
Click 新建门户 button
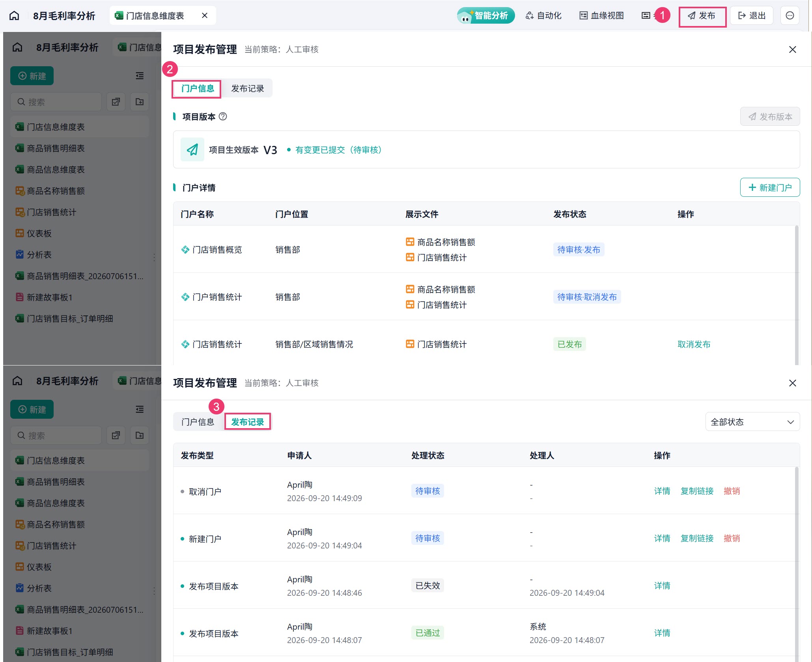(x=770, y=187)
